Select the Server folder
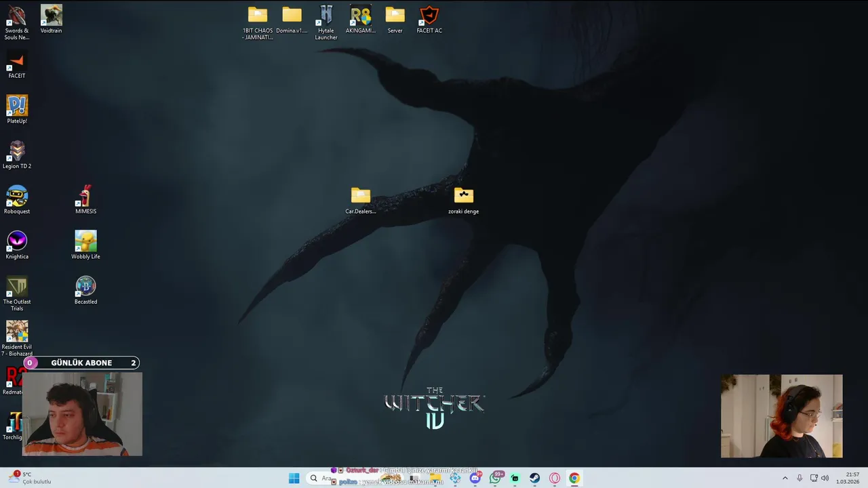This screenshot has width=868, height=488. tap(395, 20)
